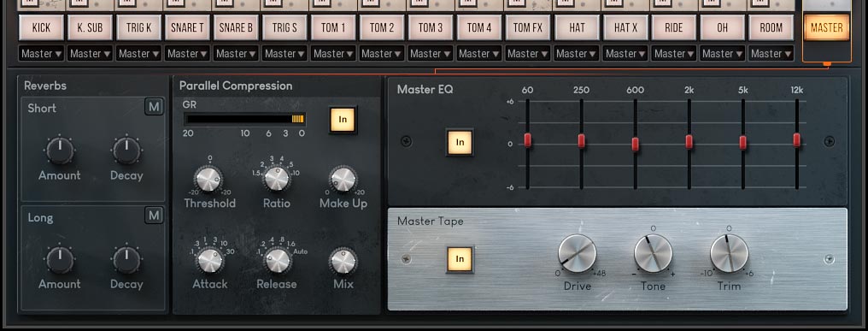Toggle Master EQ In button
Viewport: 868px width, 331px height.
460,142
